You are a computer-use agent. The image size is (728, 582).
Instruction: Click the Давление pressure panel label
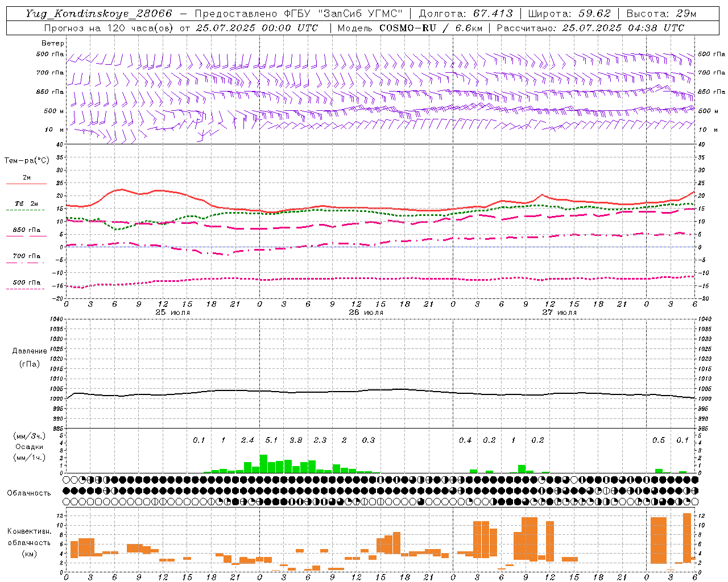point(29,351)
